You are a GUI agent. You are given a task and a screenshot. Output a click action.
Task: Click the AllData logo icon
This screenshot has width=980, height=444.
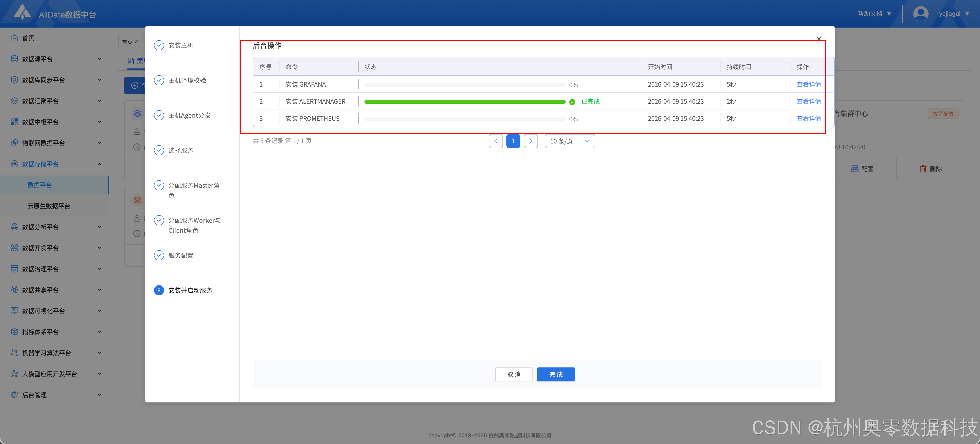pos(22,12)
